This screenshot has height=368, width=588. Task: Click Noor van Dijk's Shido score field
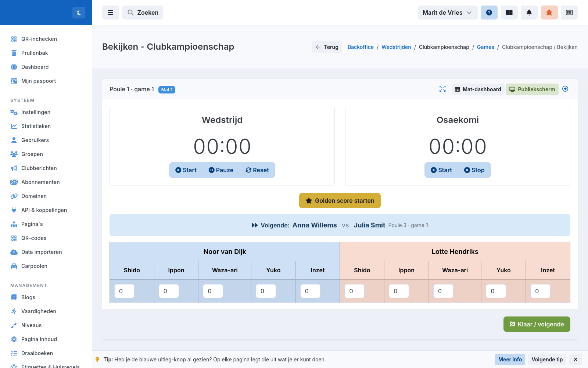click(x=124, y=291)
